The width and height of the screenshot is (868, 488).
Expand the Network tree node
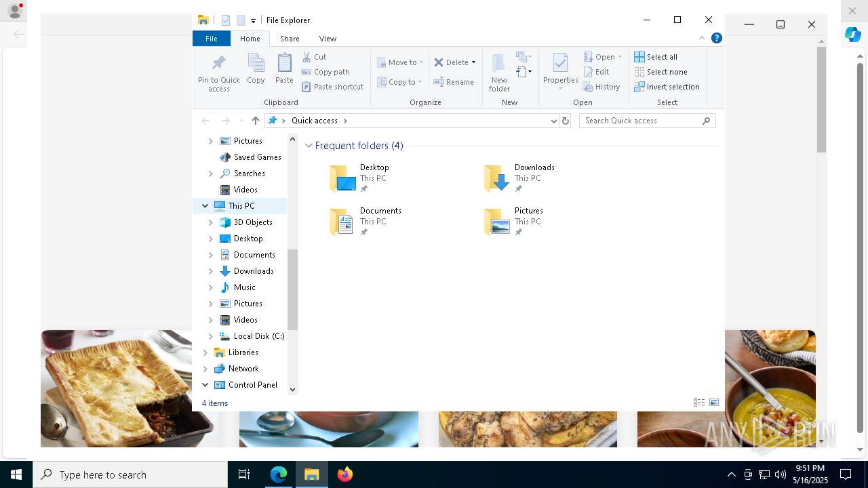tap(205, 369)
